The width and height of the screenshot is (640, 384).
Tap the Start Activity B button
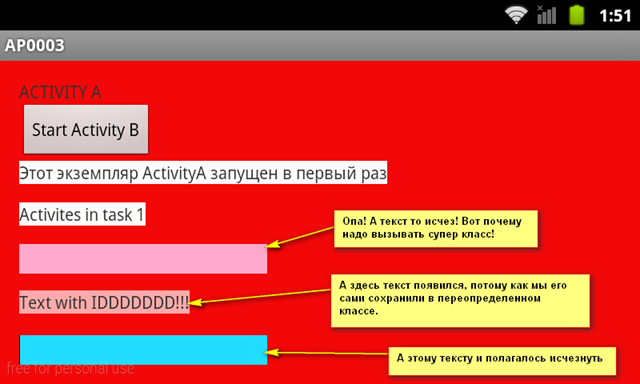point(86,129)
